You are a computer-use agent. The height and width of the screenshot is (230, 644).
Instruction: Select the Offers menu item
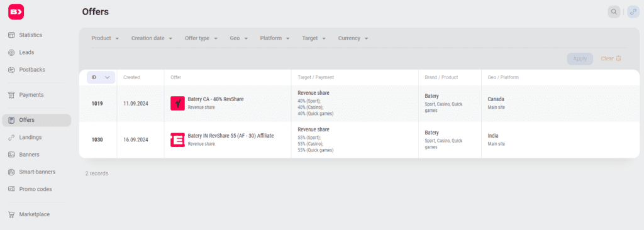36,120
